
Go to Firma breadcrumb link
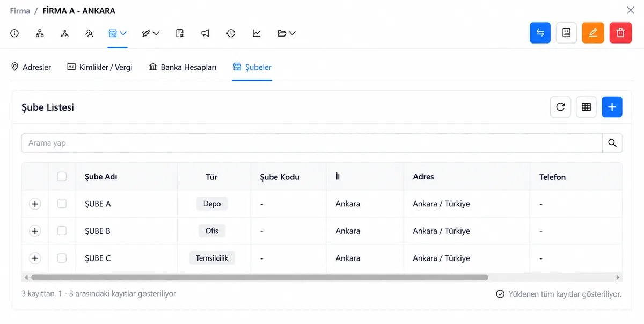(x=20, y=11)
